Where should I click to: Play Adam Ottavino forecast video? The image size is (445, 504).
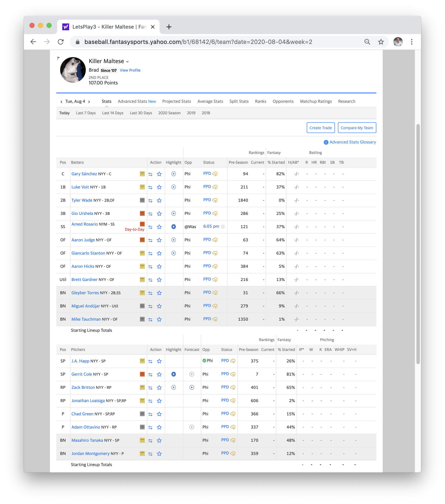click(192, 427)
